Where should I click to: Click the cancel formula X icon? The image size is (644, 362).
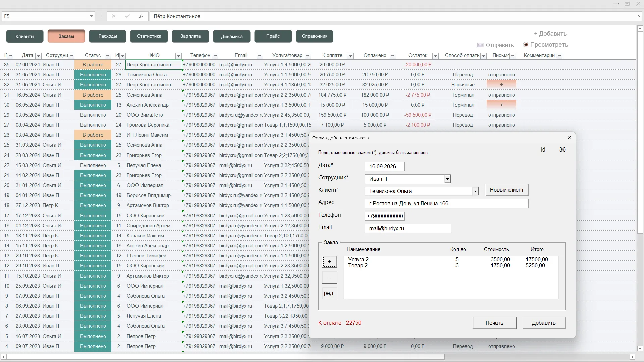tap(113, 16)
